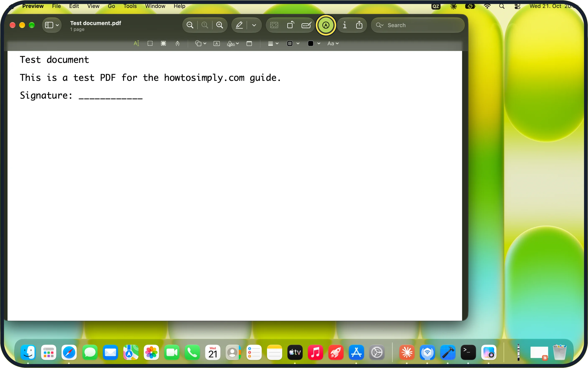The width and height of the screenshot is (588, 368).
Task: Select the Text Selection tool
Action: click(x=137, y=43)
